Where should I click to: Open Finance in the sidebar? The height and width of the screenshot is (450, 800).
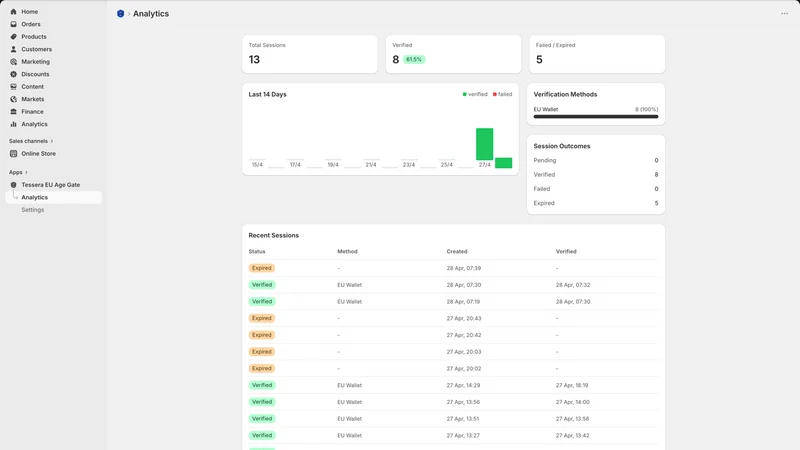tap(32, 112)
